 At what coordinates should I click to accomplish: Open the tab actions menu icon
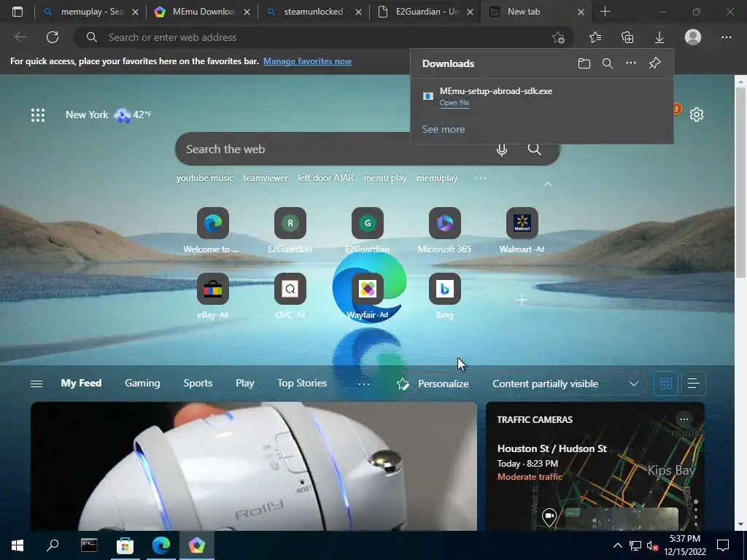[18, 12]
